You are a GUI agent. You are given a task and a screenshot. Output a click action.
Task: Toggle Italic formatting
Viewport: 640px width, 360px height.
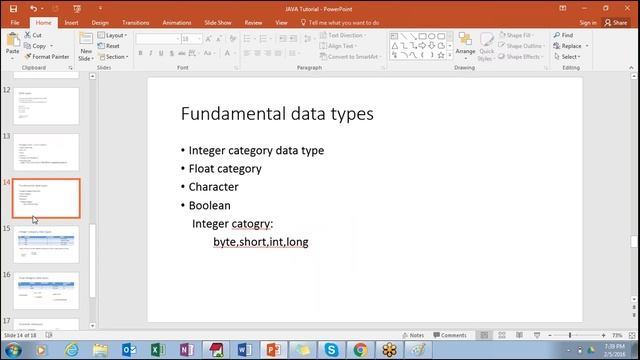click(151, 53)
